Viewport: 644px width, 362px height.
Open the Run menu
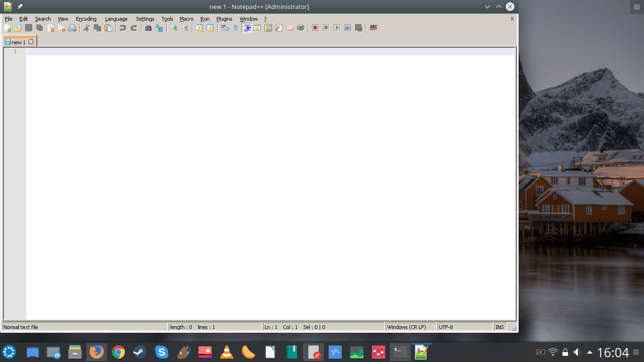click(x=205, y=19)
